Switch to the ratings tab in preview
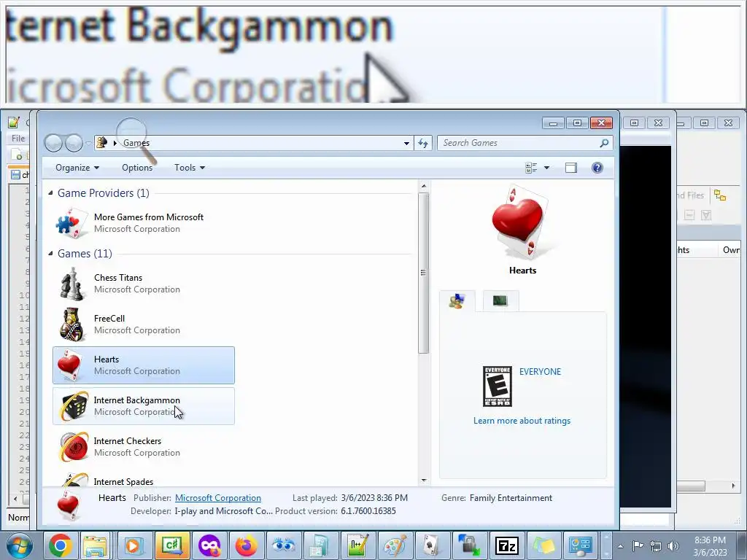This screenshot has width=747, height=560. (x=457, y=301)
